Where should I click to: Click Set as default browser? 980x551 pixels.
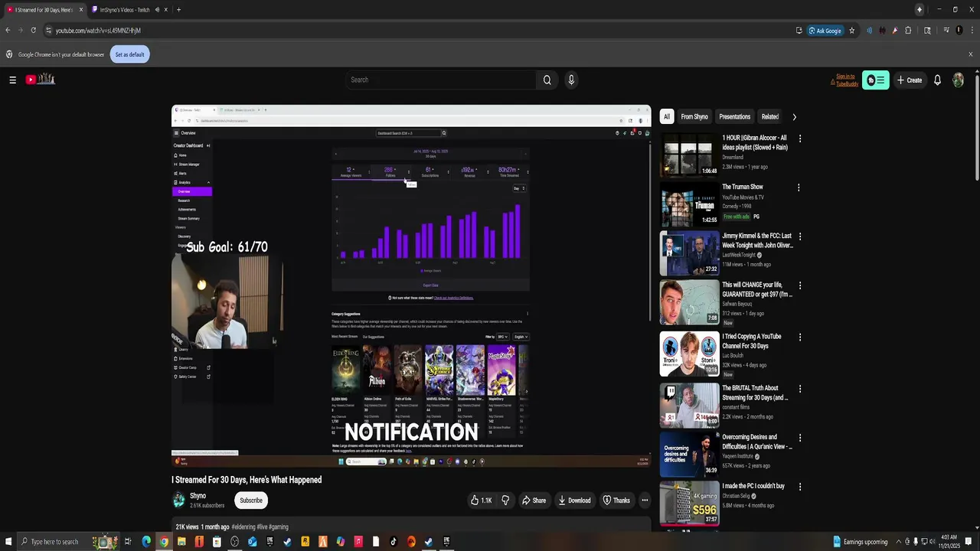click(x=129, y=54)
